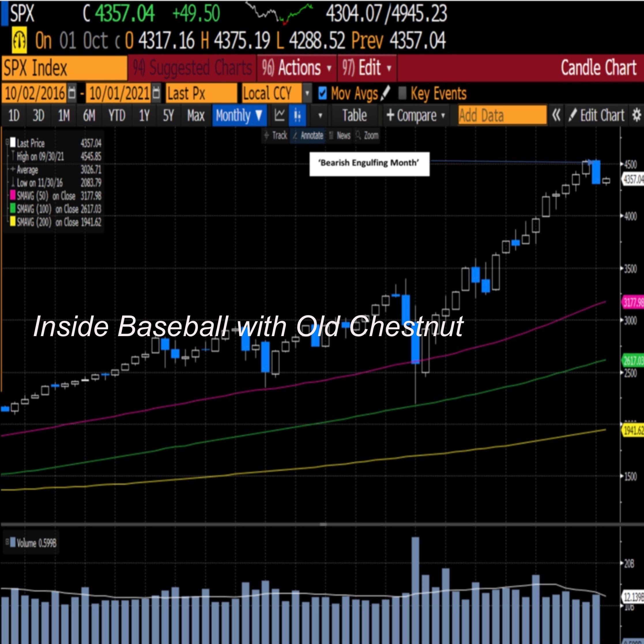Viewport: 644px width, 644px height.
Task: Open the end date calendar picker
Action: pyautogui.click(x=156, y=93)
